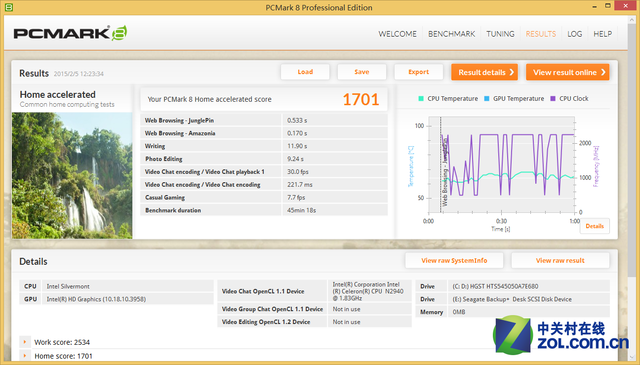Click the waterfall thumbnail image

[72, 176]
